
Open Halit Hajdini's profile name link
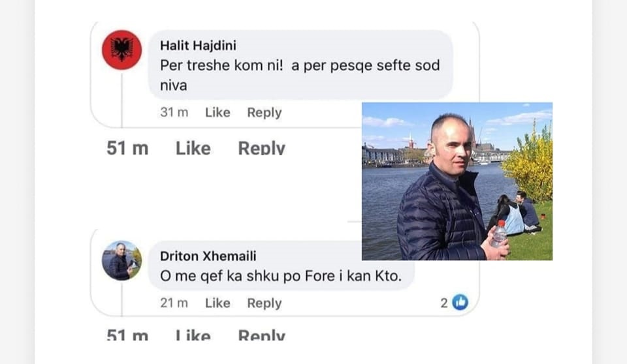pyautogui.click(x=198, y=46)
